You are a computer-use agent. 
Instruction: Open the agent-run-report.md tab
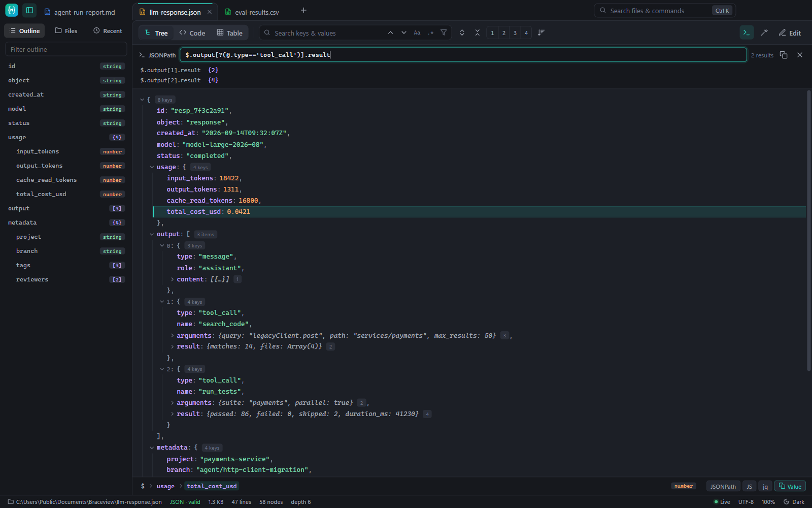[x=80, y=12]
